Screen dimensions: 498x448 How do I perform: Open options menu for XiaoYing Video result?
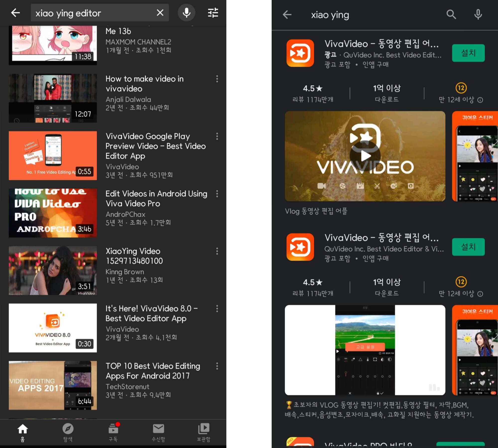point(217,251)
